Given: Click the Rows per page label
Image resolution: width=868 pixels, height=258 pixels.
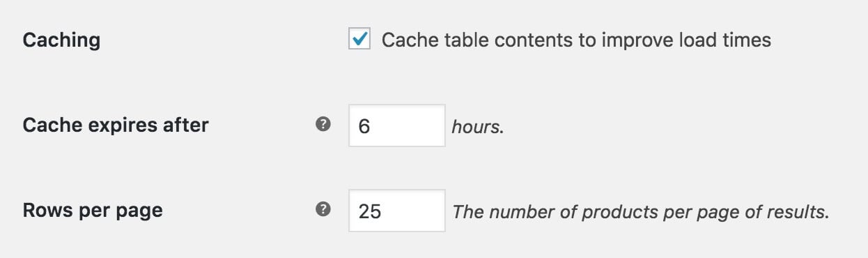Looking at the screenshot, I should tap(93, 211).
